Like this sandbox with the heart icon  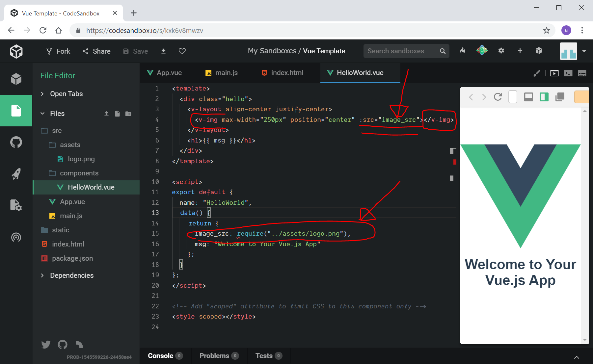182,51
